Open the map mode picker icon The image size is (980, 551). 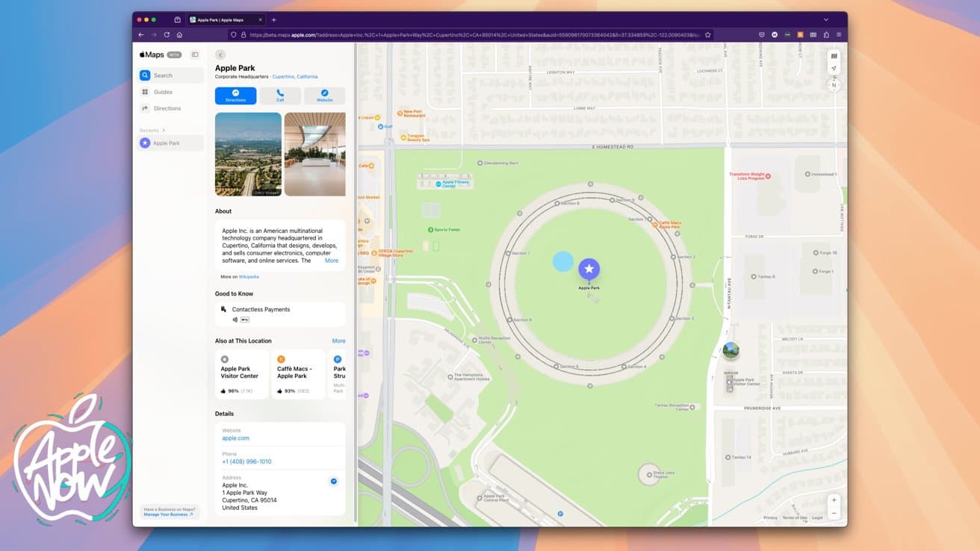(x=834, y=56)
